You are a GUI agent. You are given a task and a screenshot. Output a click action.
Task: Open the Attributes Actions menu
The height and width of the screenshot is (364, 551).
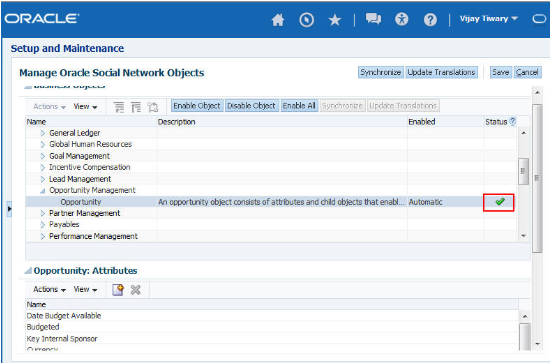click(x=49, y=290)
